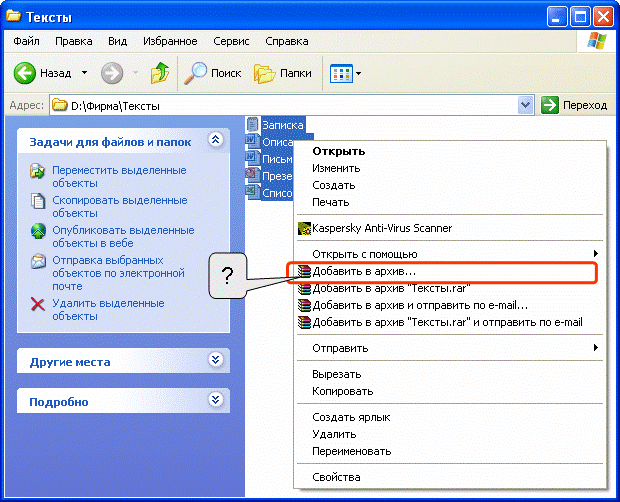Click the publish to web globe icon

point(38,231)
